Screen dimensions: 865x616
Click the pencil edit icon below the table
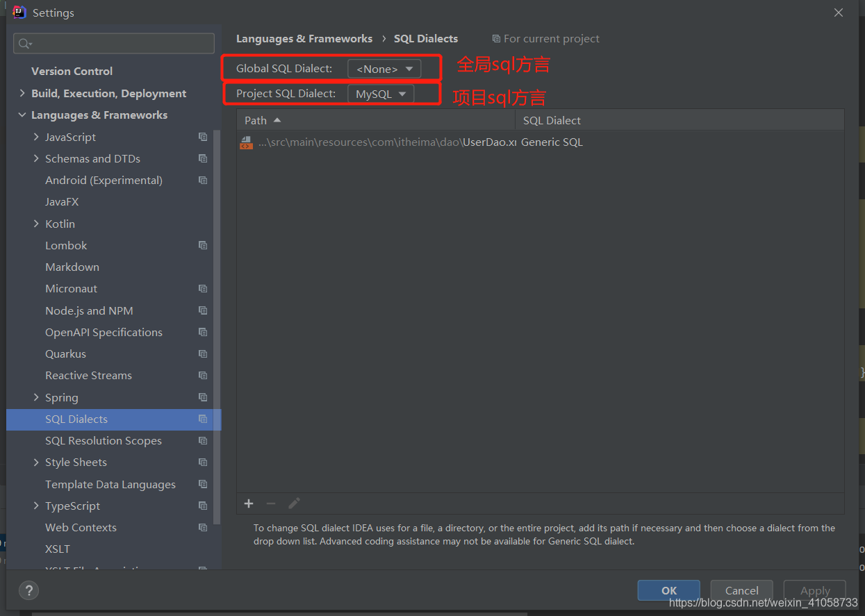(294, 503)
